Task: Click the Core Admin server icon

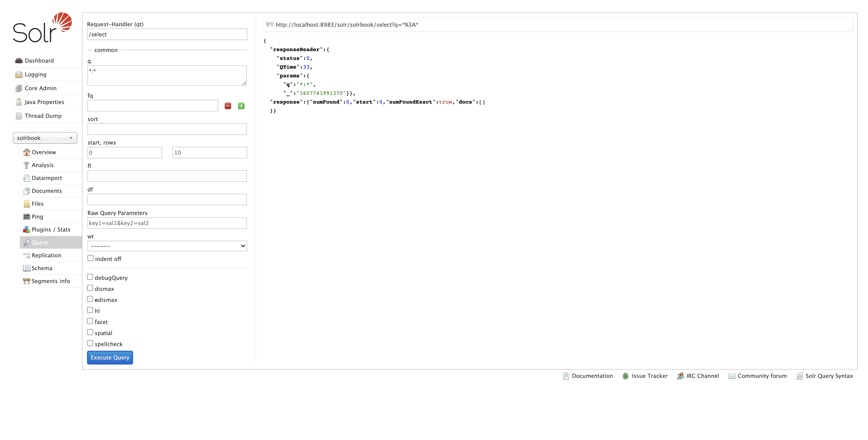Action: pyautogui.click(x=19, y=88)
